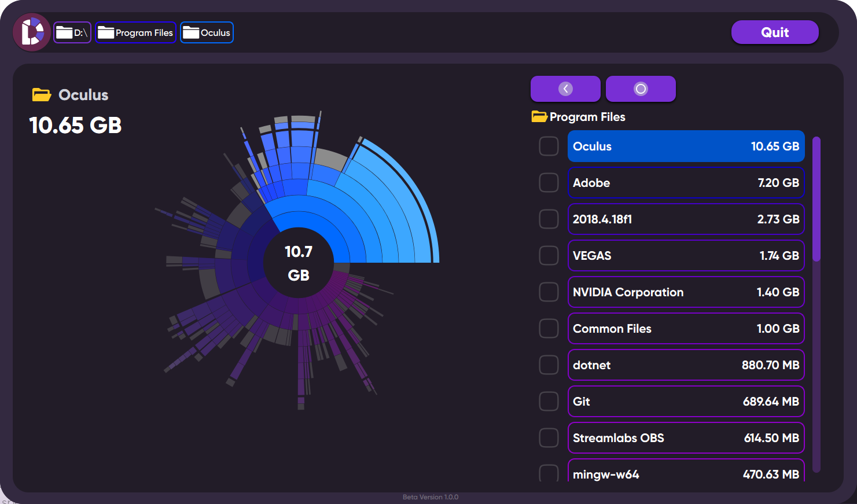Click the Program Files list heading

(x=587, y=117)
